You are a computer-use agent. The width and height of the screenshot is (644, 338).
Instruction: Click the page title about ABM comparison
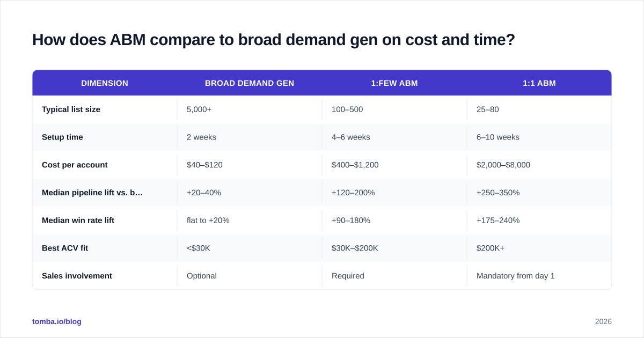274,40
